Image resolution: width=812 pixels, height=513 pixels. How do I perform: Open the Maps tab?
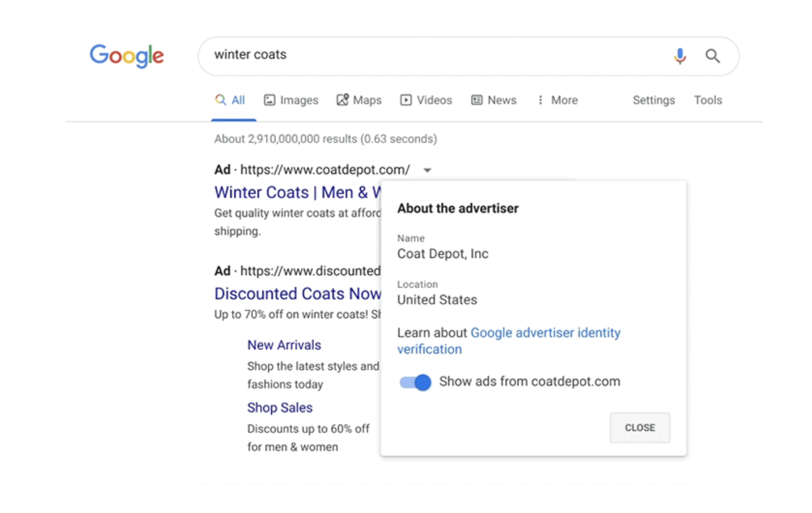pos(359,100)
